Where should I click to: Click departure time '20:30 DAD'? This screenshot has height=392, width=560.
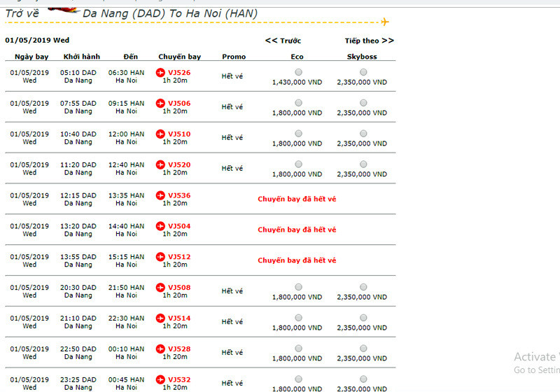point(78,288)
